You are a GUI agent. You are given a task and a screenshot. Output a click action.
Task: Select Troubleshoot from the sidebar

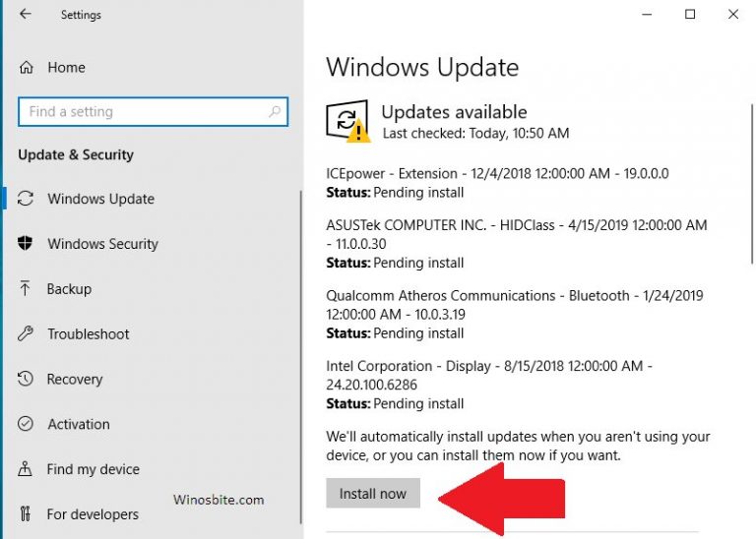[x=89, y=334]
